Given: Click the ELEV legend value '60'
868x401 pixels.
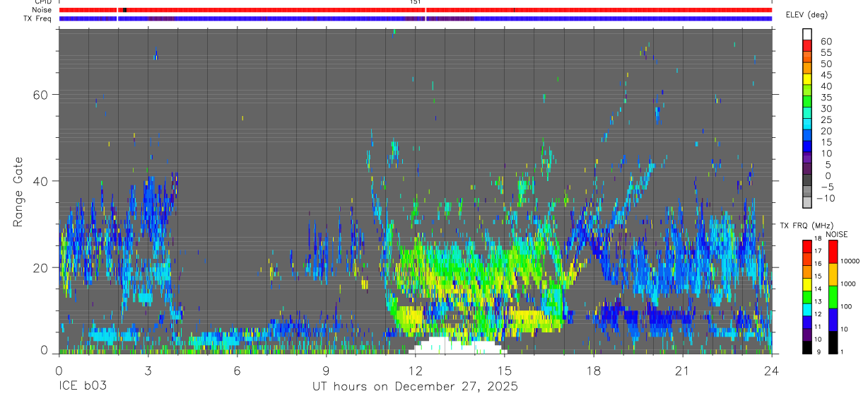Looking at the screenshot, I should tap(826, 42).
